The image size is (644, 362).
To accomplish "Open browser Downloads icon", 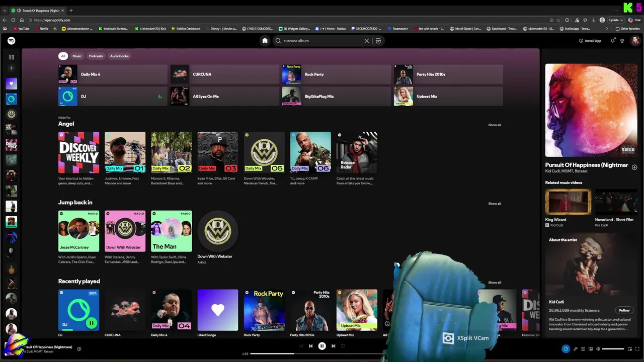I will click(x=594, y=20).
